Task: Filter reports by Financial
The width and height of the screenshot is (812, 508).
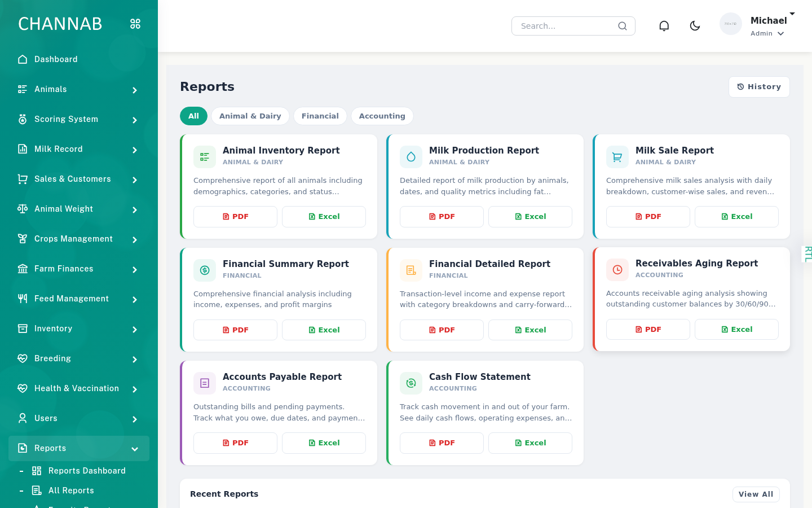Action: click(x=320, y=116)
